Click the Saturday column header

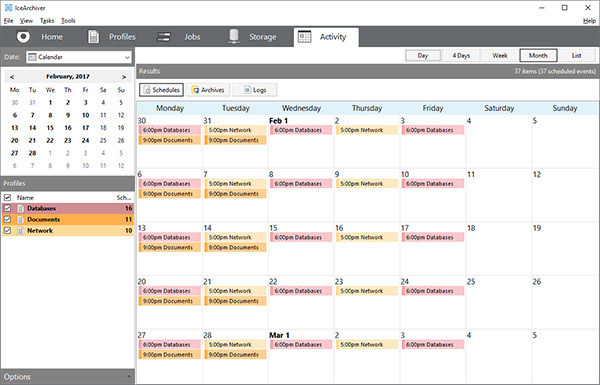[499, 108]
